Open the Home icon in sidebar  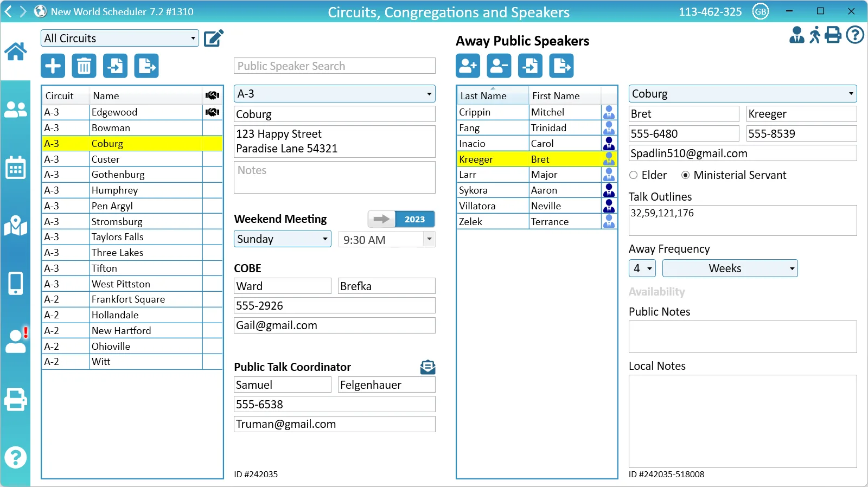click(x=15, y=52)
